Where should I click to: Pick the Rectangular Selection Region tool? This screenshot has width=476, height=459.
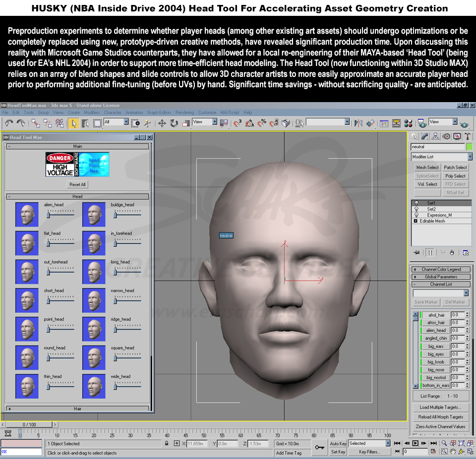(97, 123)
